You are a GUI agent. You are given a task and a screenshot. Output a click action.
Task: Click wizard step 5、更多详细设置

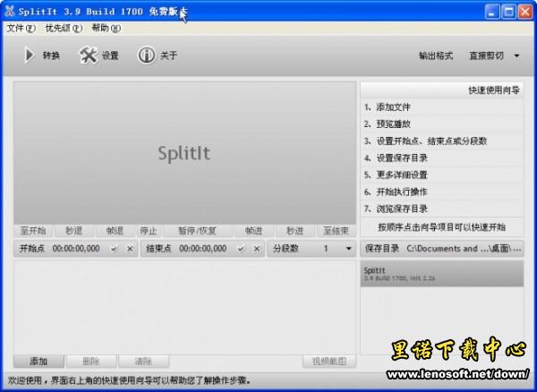tap(442, 175)
